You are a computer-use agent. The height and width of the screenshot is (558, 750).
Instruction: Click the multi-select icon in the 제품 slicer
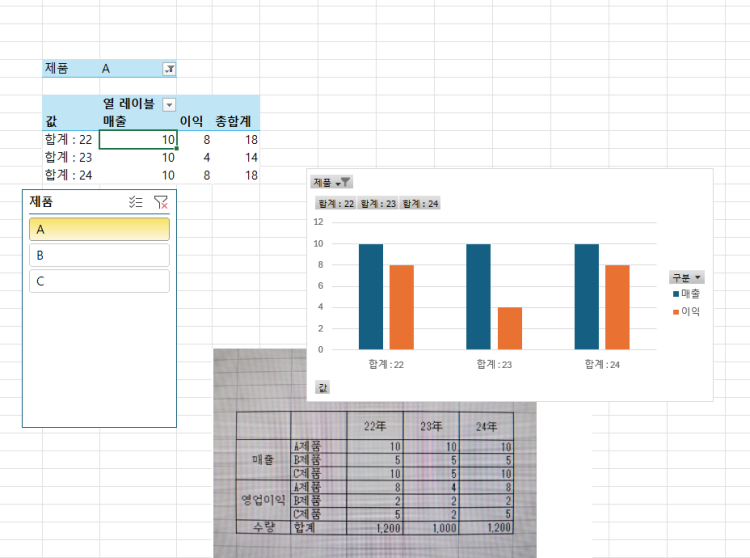click(x=136, y=202)
